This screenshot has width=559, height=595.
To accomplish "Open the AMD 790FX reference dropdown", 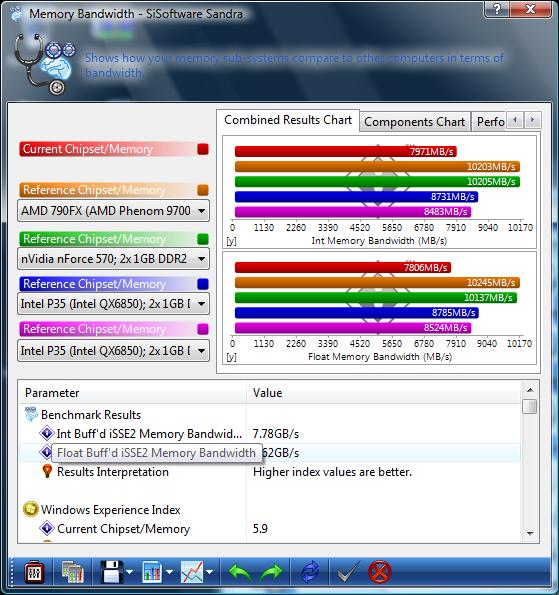I will click(113, 211).
